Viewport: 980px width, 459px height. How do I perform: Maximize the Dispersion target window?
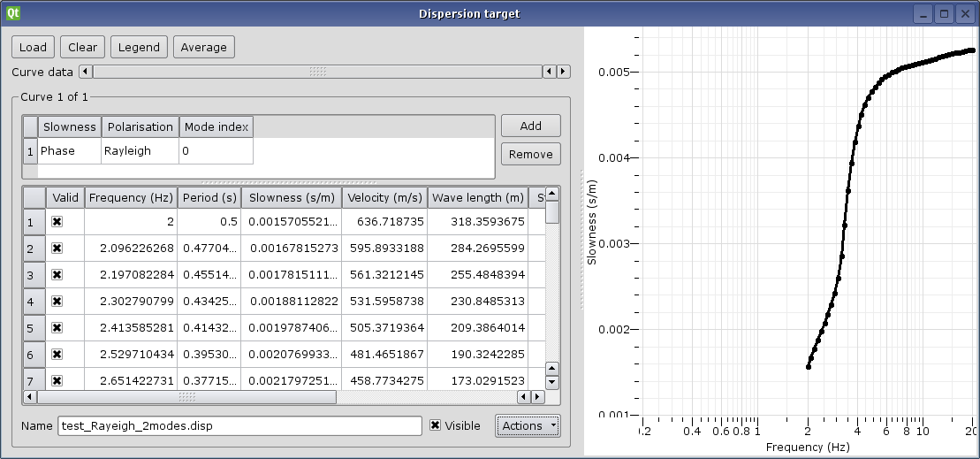coord(944,13)
